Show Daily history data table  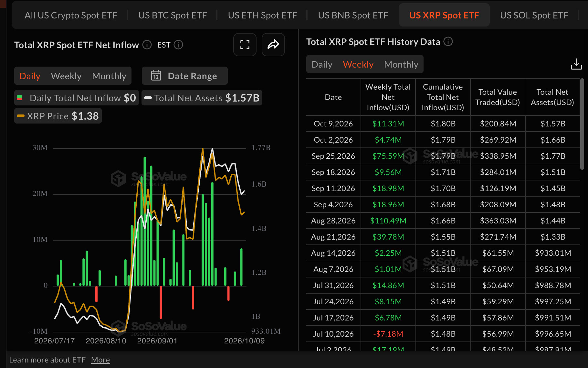click(x=322, y=64)
